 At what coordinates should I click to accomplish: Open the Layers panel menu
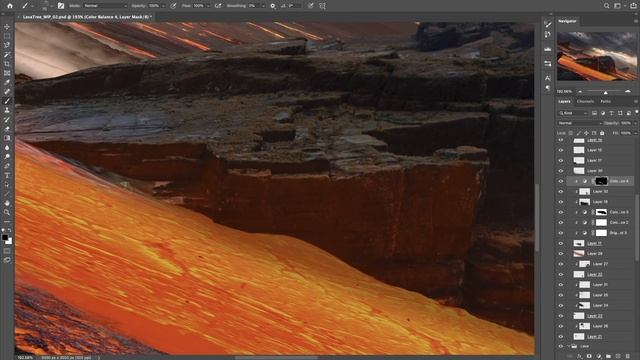click(x=636, y=101)
